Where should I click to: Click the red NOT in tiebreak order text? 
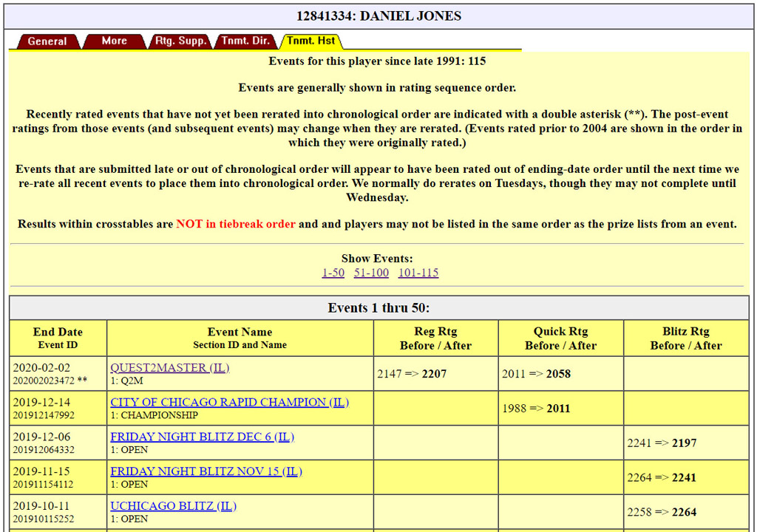coord(236,224)
